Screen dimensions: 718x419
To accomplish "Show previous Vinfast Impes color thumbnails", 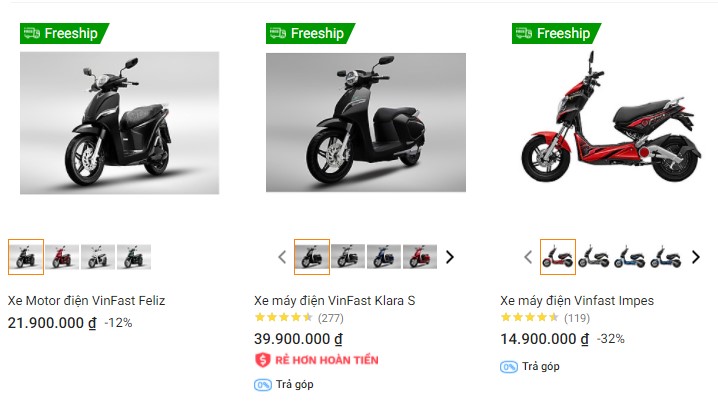I will pyautogui.click(x=528, y=257).
